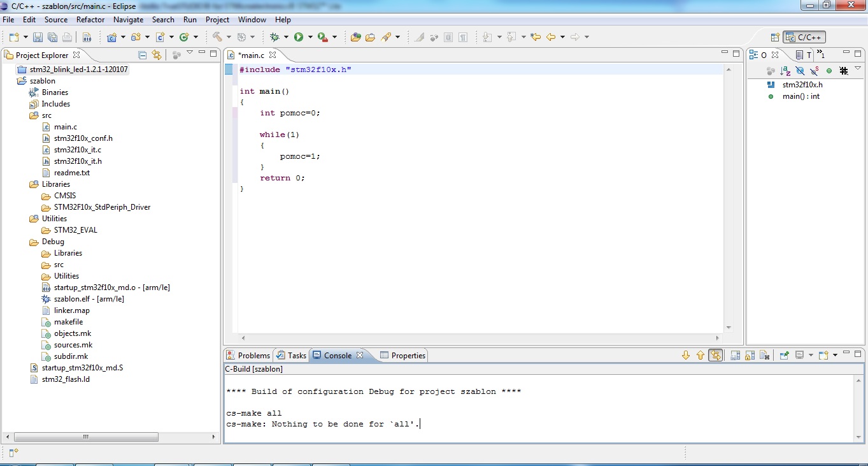Viewport: 868px width, 466px height.
Task: Select szablon.elf in Project Explorer
Action: (x=89, y=299)
